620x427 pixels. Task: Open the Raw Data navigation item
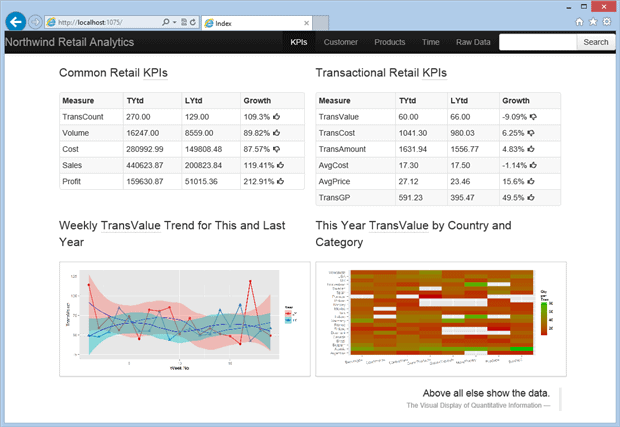coord(473,42)
